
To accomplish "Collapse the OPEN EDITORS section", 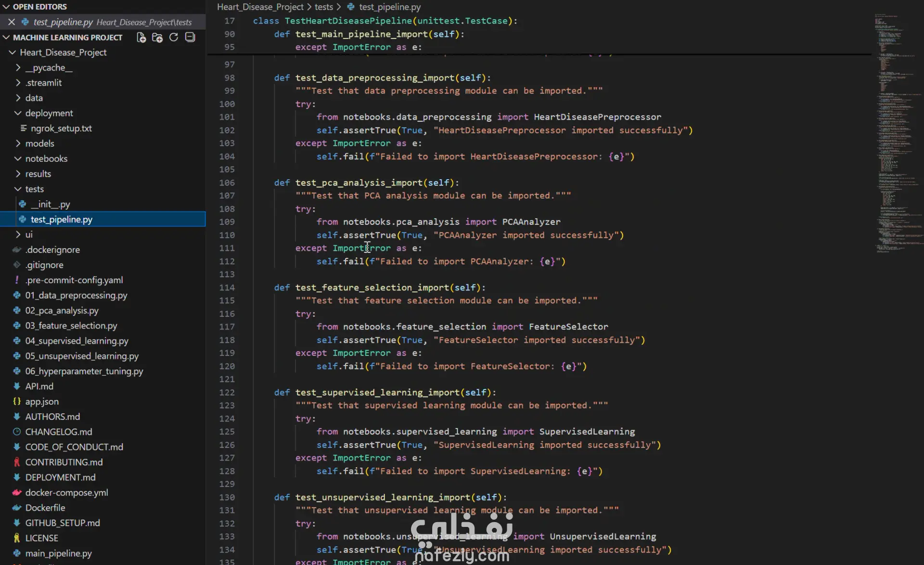I will [39, 7].
